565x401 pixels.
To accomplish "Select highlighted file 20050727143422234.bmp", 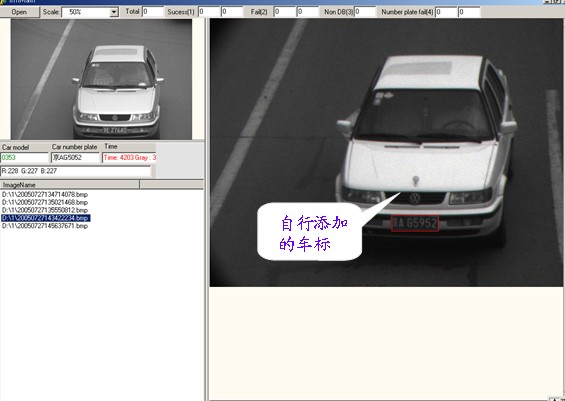I will click(x=46, y=218).
